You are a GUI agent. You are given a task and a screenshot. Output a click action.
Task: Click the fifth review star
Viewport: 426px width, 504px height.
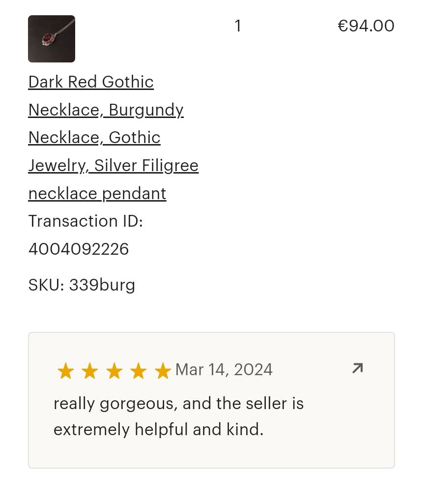(162, 371)
